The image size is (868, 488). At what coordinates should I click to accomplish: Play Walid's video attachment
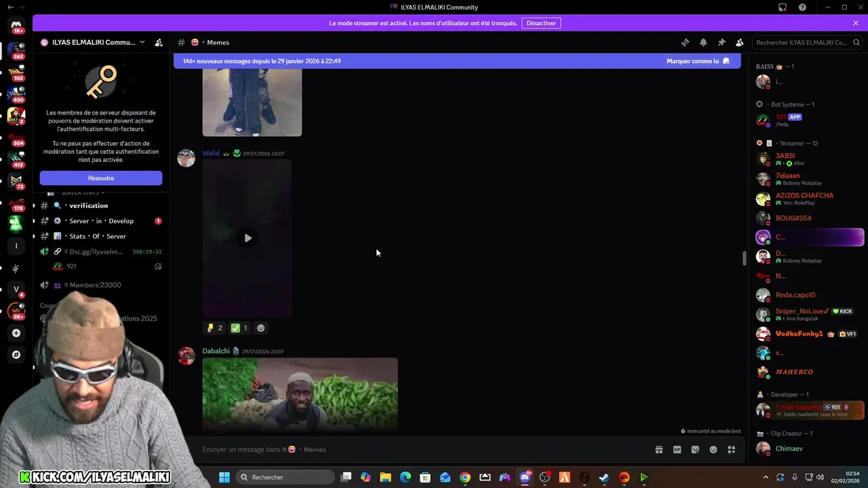pyautogui.click(x=248, y=238)
